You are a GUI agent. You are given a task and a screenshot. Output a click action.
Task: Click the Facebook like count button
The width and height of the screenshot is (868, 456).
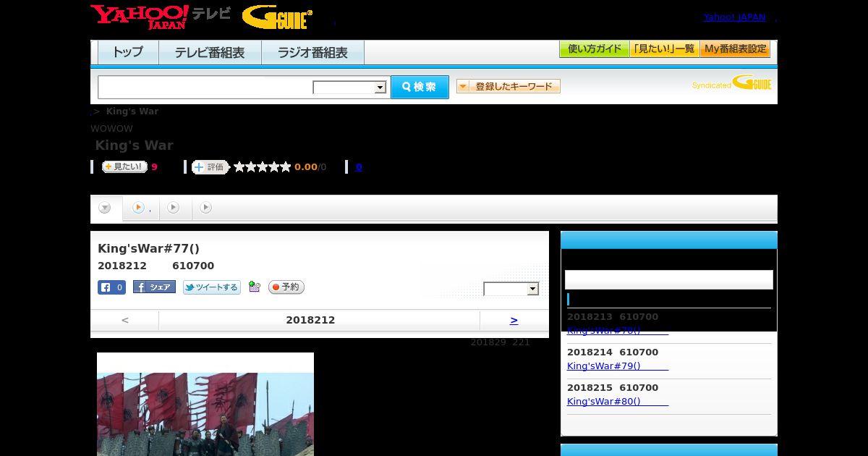click(x=112, y=287)
